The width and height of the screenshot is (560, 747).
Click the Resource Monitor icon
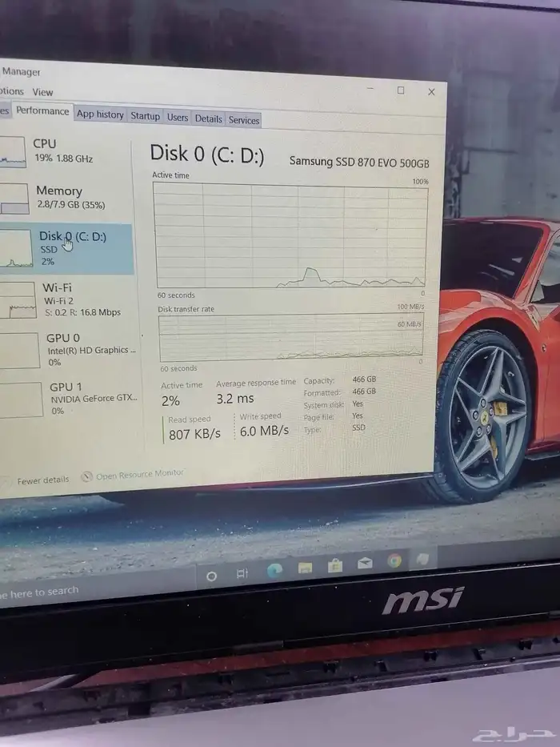tap(86, 476)
